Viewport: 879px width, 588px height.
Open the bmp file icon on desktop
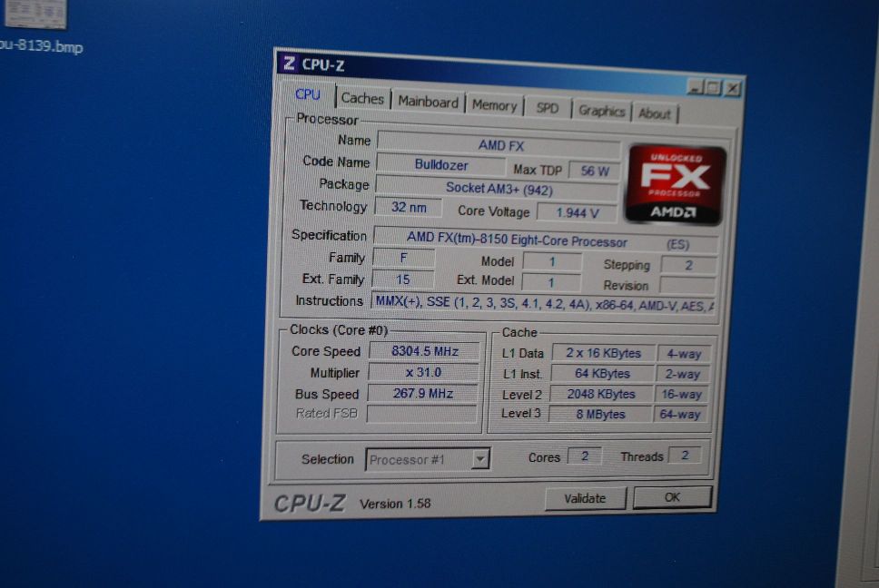coord(35,14)
